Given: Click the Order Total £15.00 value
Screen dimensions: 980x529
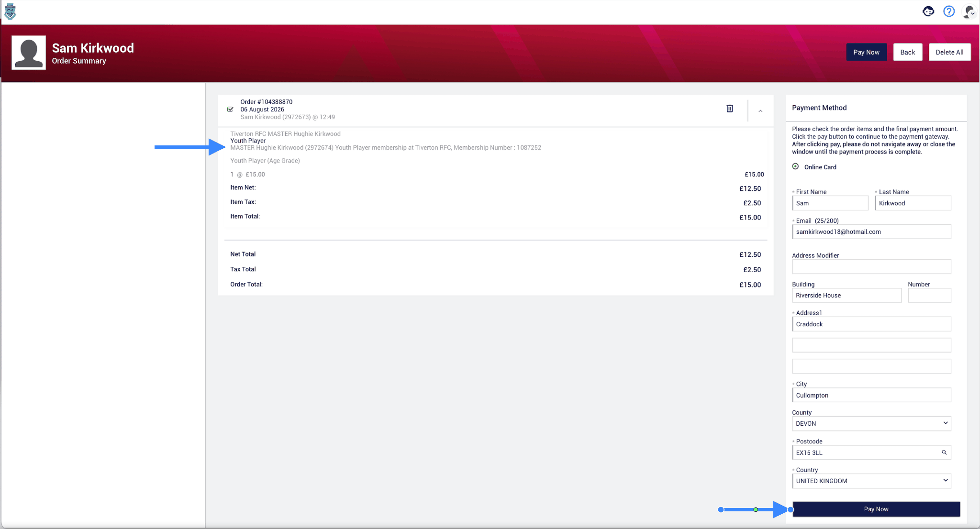Looking at the screenshot, I should tap(750, 285).
